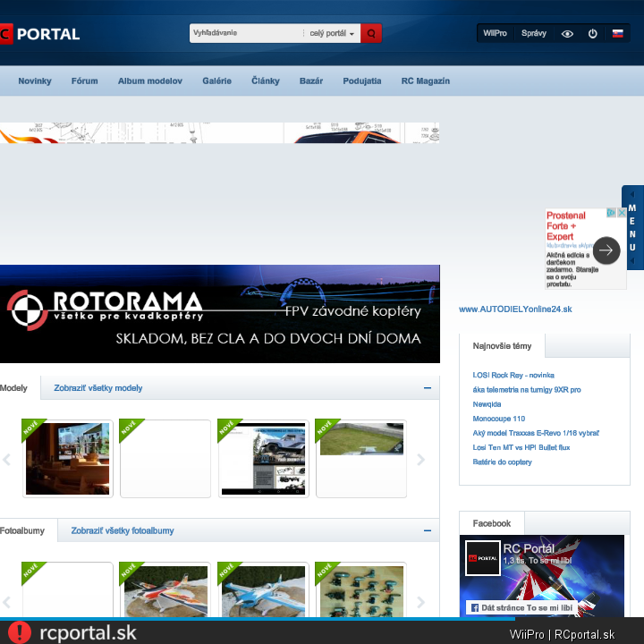The image size is (644, 644).
Task: Click the ad arrow circle button
Action: tap(606, 250)
